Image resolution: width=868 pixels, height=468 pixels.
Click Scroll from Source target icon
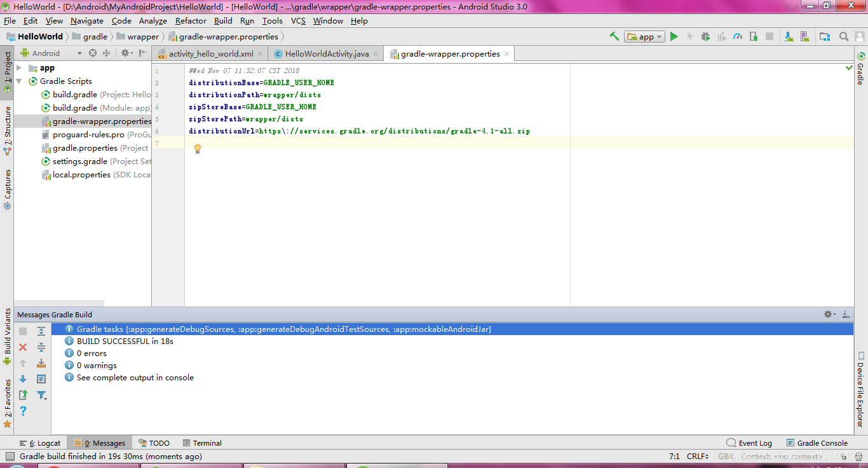point(93,53)
